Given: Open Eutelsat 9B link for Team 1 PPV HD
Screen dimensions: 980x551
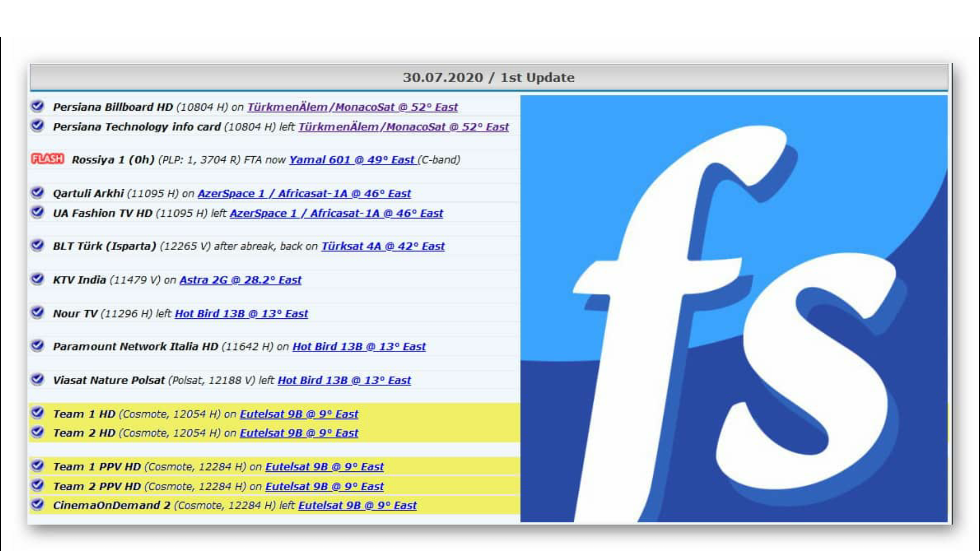Looking at the screenshot, I should tap(325, 467).
